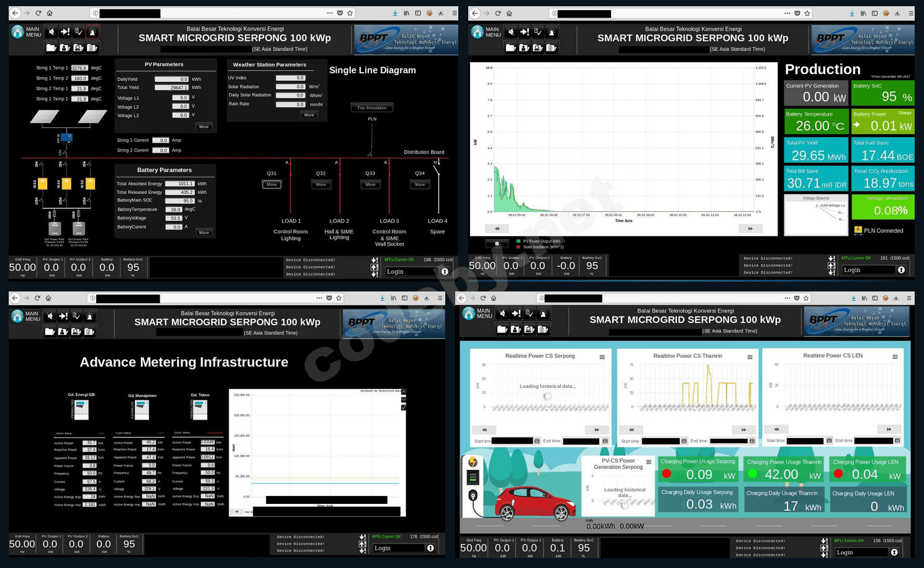
Task: Click range slider handle below the Production chart
Action: [x=497, y=243]
